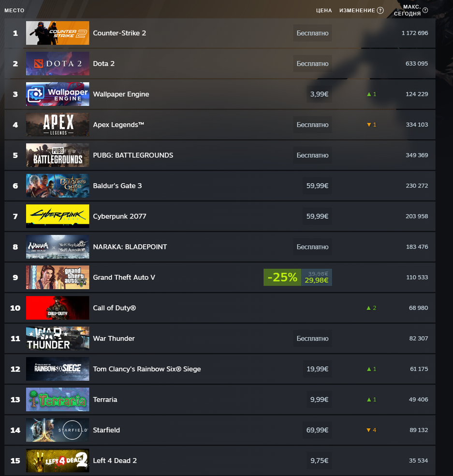Click the Starfield banner image

[x=58, y=430]
